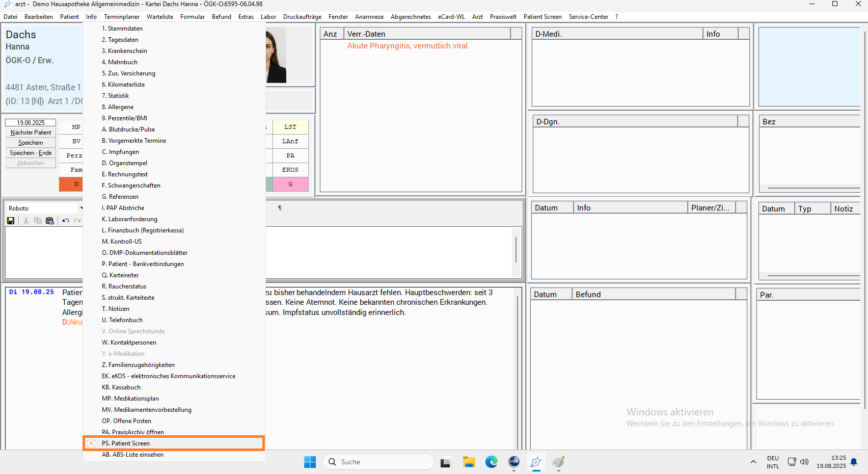Open Microsoft Edge from the taskbar
The width and height of the screenshot is (868, 474).
pyautogui.click(x=491, y=462)
